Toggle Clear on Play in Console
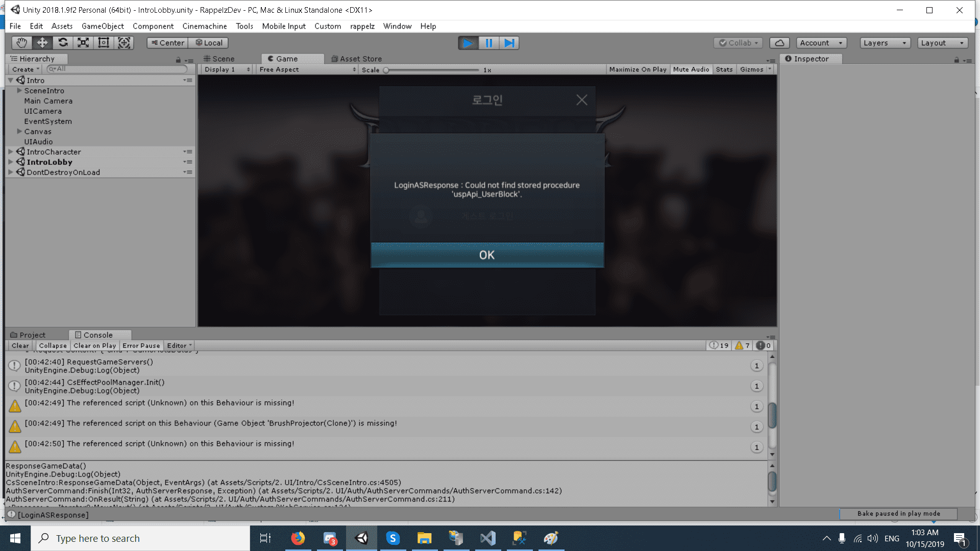Image resolution: width=980 pixels, height=551 pixels. coord(94,345)
